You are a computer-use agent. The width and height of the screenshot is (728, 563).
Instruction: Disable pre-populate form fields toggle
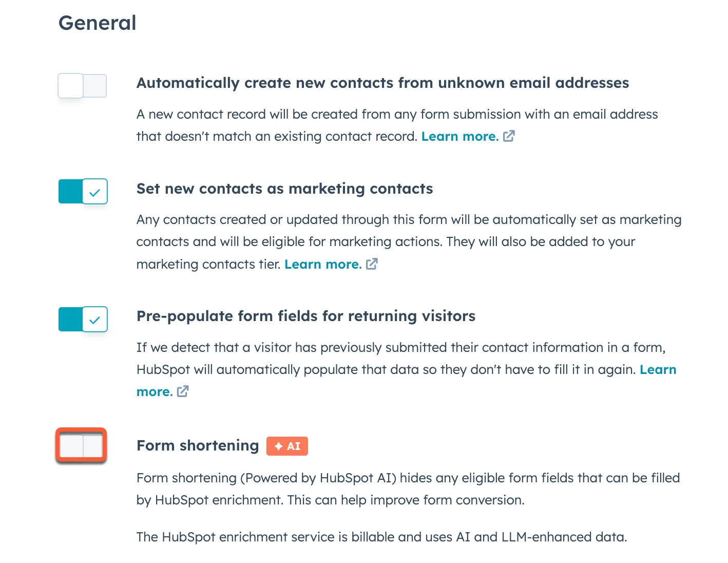coord(83,319)
